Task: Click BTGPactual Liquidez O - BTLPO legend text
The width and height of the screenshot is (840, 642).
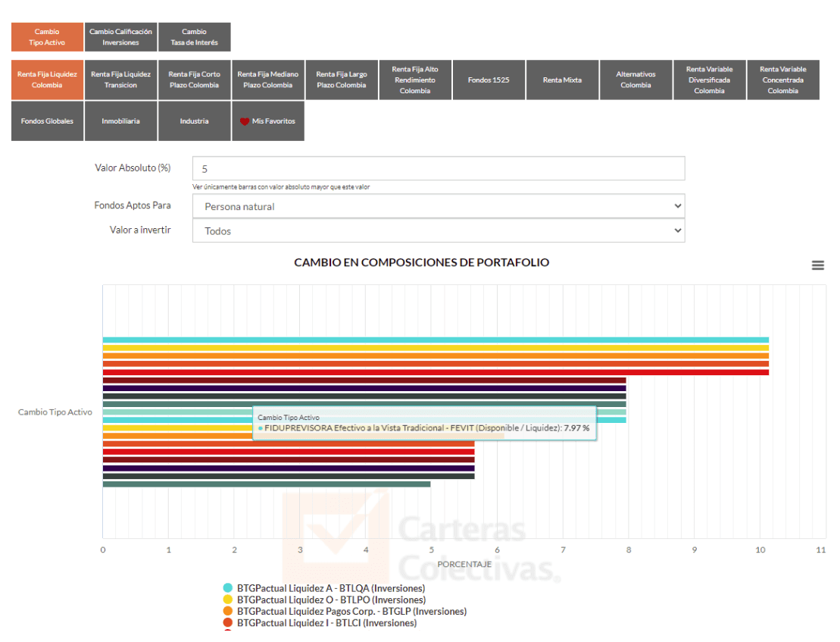Action: (x=332, y=600)
